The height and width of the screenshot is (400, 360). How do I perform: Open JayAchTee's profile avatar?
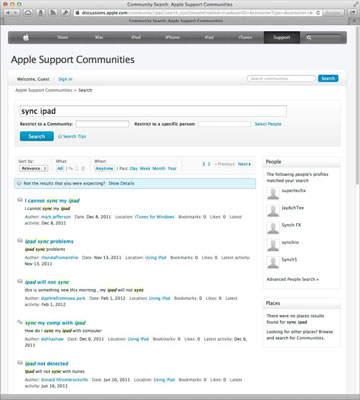[273, 211]
